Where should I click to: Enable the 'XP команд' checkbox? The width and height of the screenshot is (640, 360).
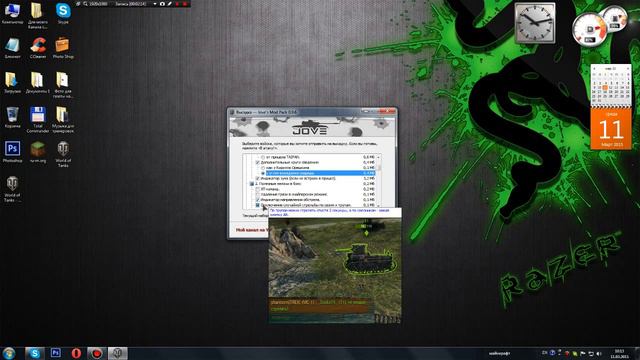pyautogui.click(x=258, y=189)
